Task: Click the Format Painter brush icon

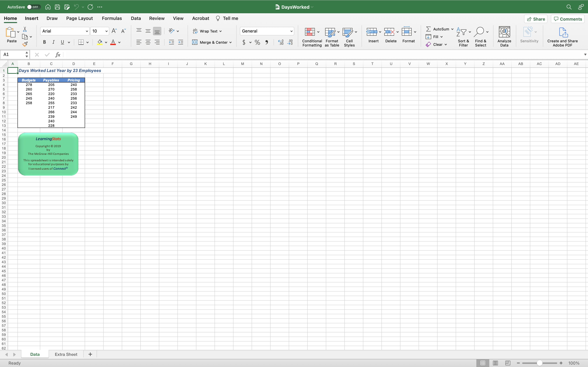Action: coord(25,44)
